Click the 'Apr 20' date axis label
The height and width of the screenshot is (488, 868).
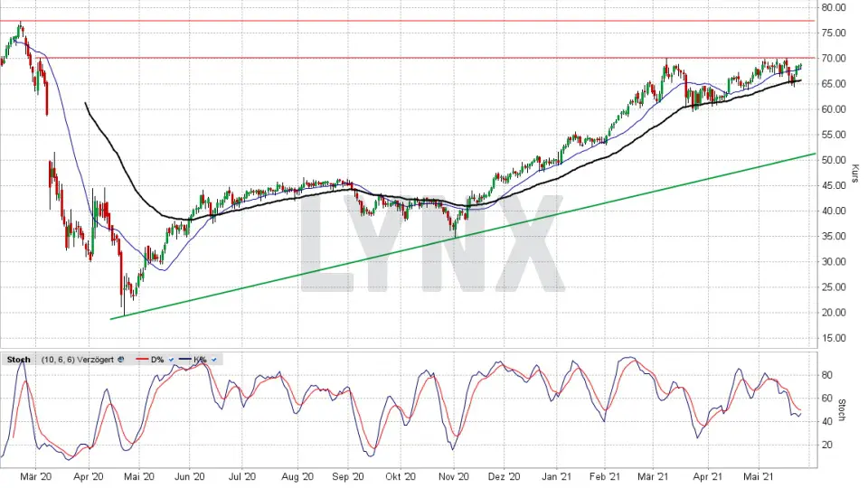89,476
